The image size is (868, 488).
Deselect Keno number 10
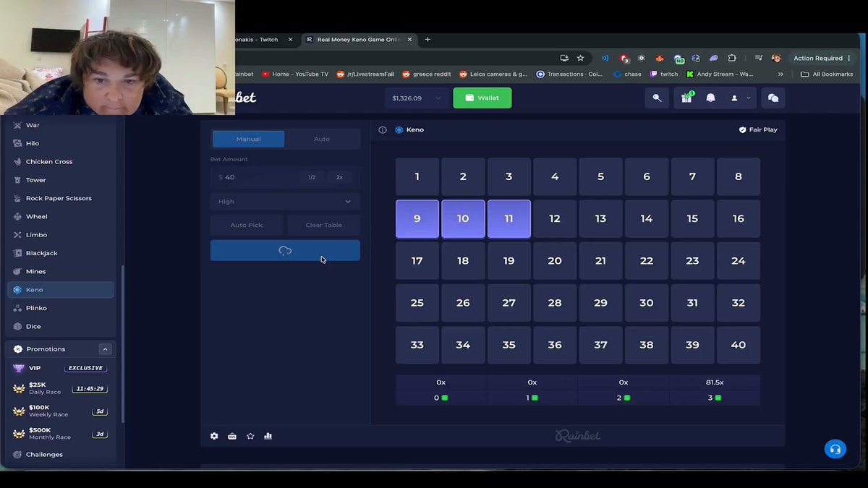[x=463, y=219]
